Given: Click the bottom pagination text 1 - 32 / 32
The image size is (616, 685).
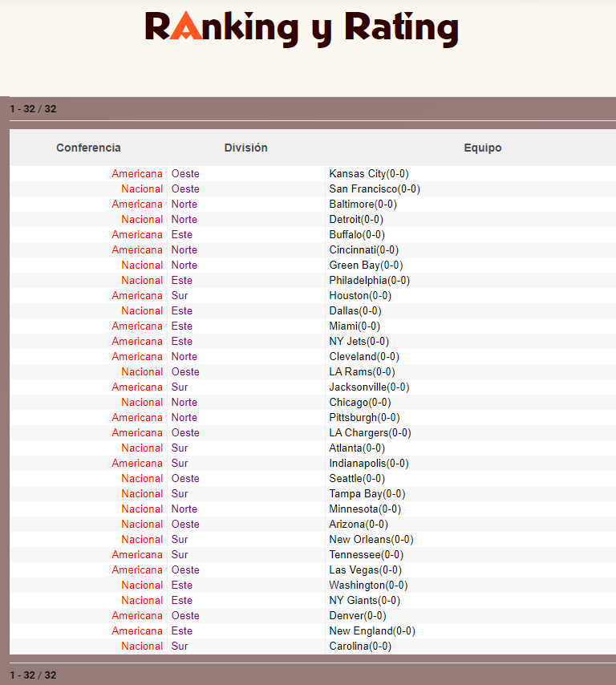Looking at the screenshot, I should tap(33, 675).
